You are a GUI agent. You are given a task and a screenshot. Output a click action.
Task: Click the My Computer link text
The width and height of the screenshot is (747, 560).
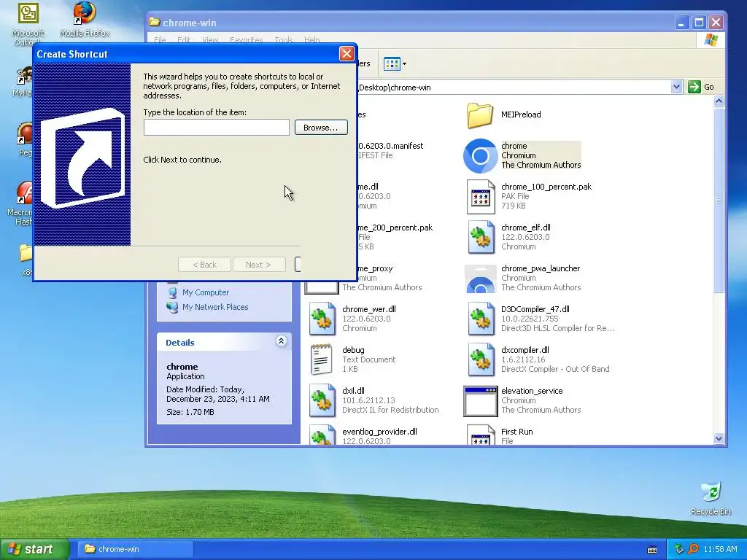click(206, 292)
